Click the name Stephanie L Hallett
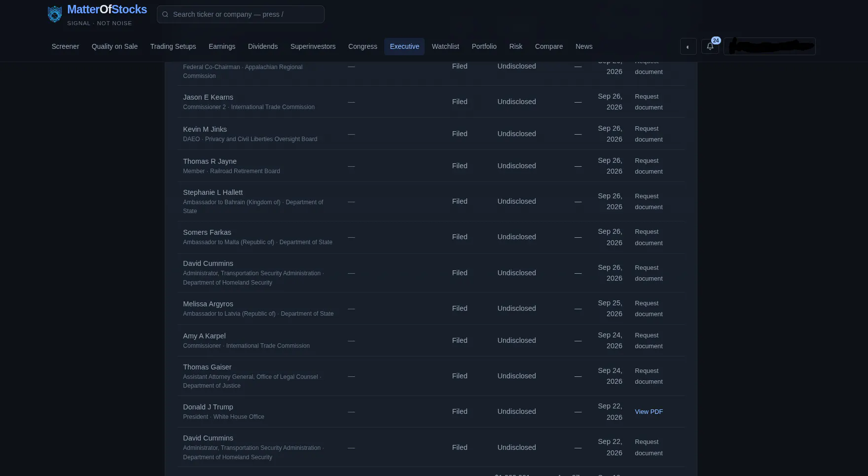This screenshot has width=868, height=476. point(213,192)
